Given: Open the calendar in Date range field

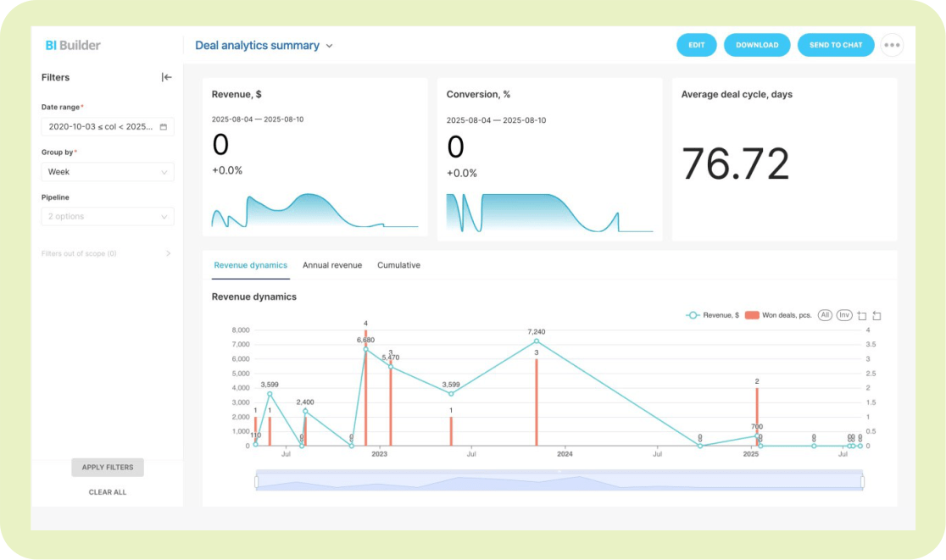Looking at the screenshot, I should coord(164,127).
